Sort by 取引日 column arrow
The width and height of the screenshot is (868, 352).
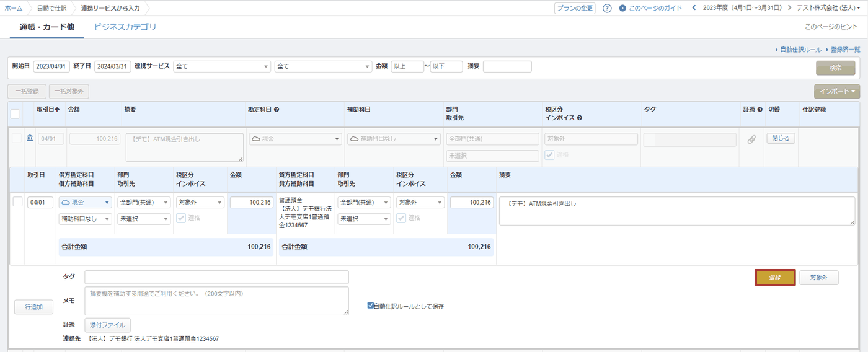pyautogui.click(x=58, y=109)
